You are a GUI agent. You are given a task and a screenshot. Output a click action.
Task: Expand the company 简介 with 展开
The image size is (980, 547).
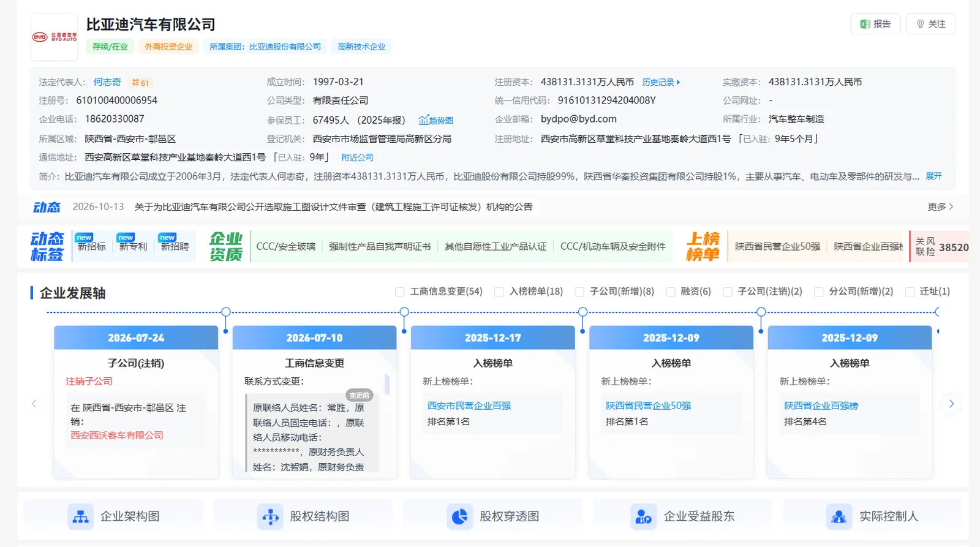[933, 176]
